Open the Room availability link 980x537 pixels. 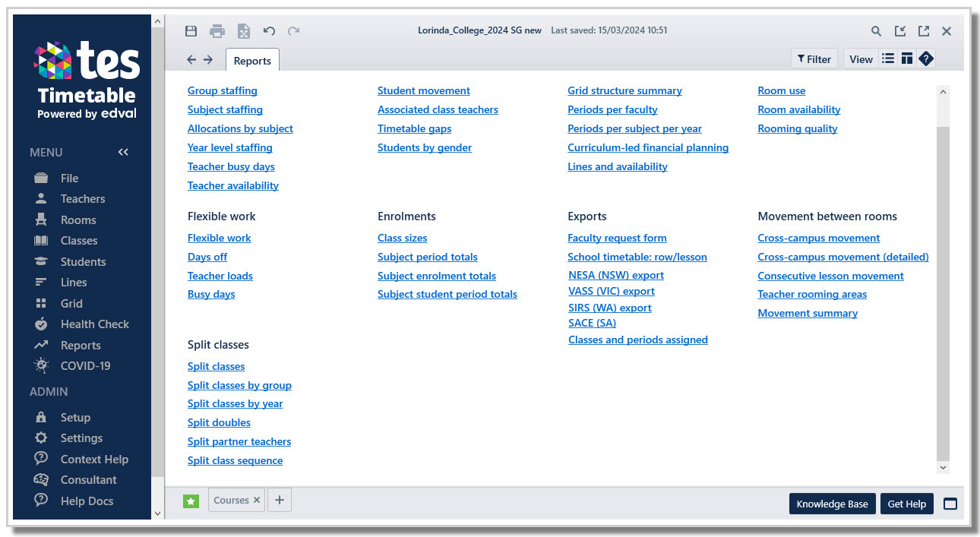798,109
